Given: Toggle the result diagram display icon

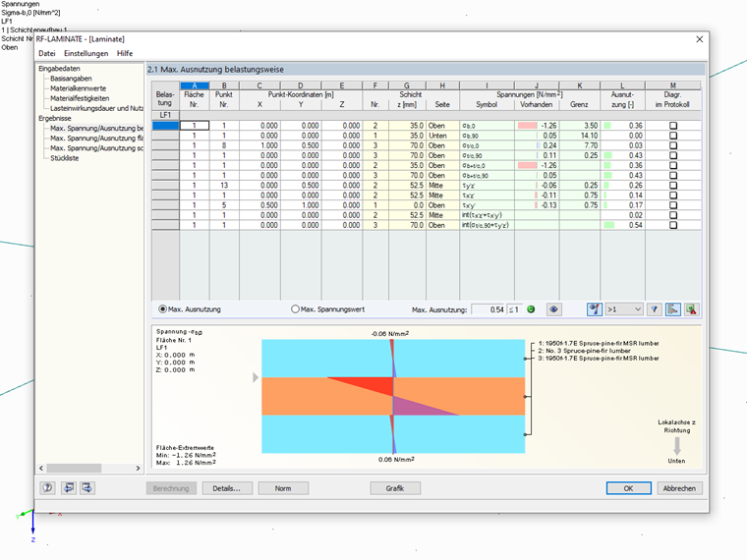Looking at the screenshot, I should [673, 308].
